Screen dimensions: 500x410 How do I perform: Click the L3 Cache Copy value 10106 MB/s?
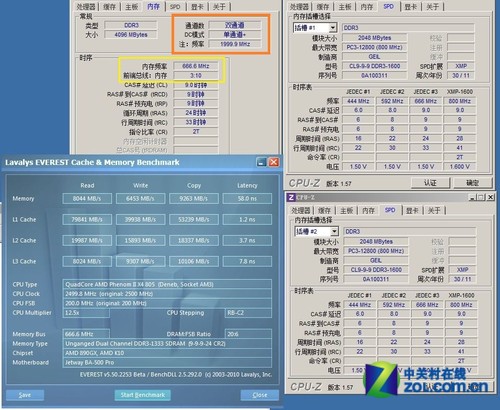(x=194, y=262)
